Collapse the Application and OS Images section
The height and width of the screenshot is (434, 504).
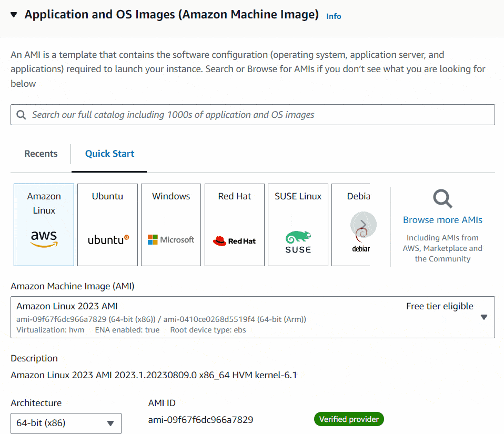pos(14,15)
